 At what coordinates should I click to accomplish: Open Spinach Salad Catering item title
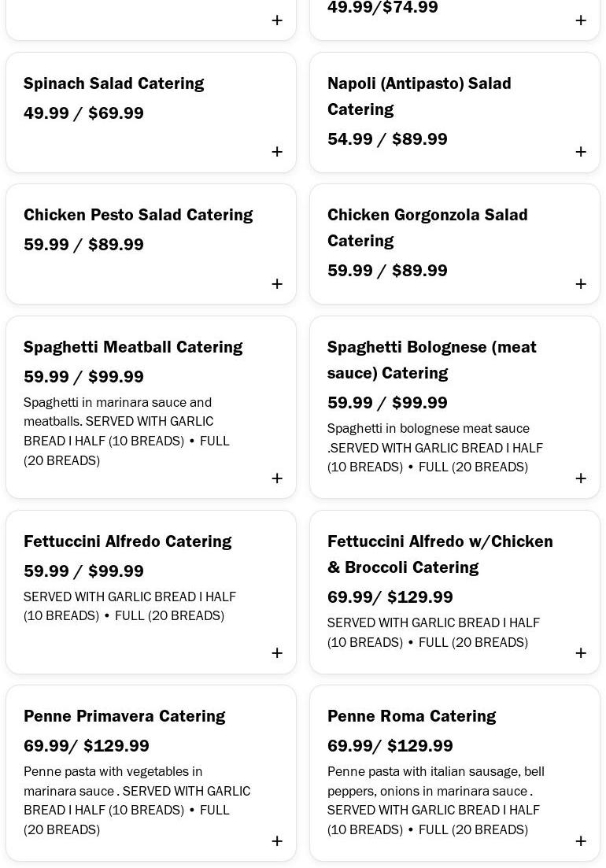coord(113,83)
